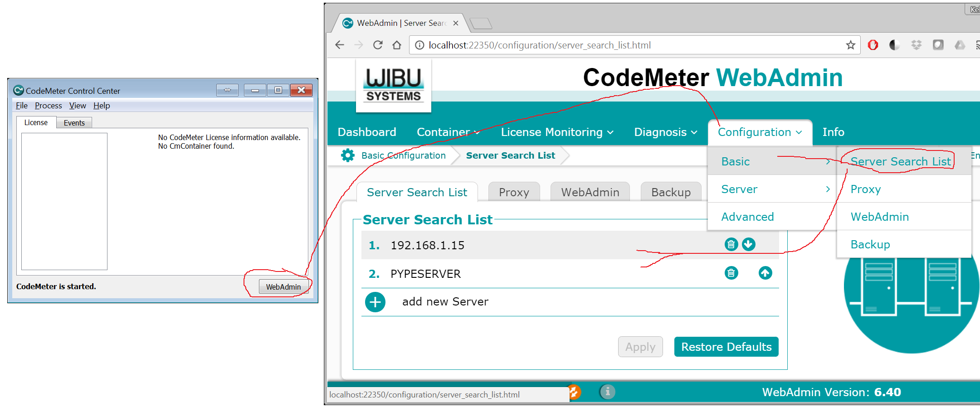Click the WIBU Systems logo
Screen dimensions: 980x407
point(394,85)
